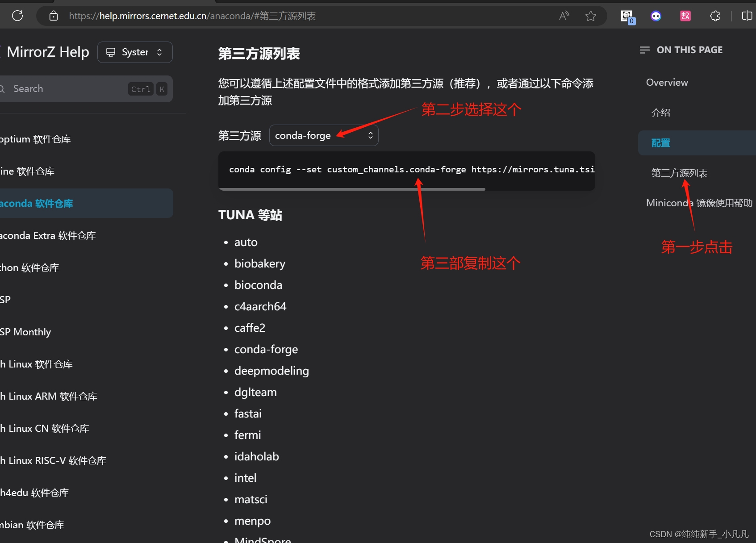Open thon 软件仓库 sidebar item
Image resolution: width=756 pixels, height=543 pixels.
click(x=29, y=267)
